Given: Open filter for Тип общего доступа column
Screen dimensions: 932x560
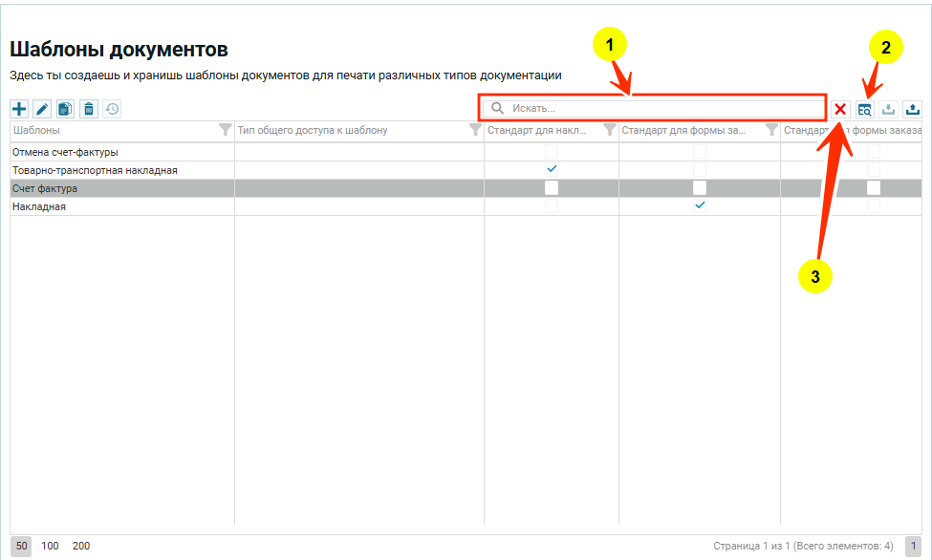Looking at the screenshot, I should click(475, 130).
